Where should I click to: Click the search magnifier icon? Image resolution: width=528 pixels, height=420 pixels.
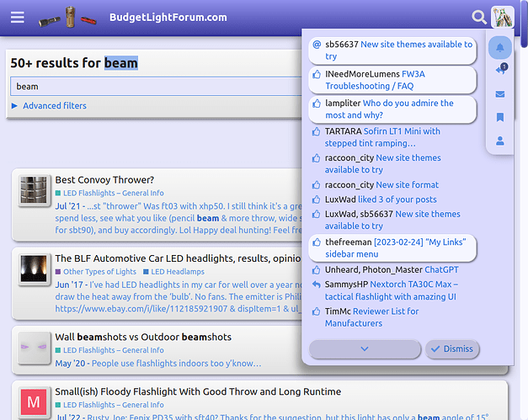click(479, 17)
